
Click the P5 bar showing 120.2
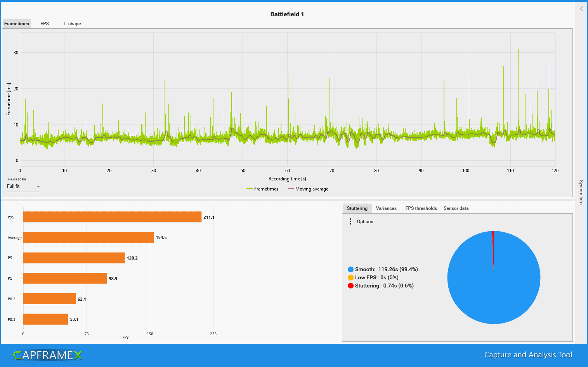click(x=74, y=258)
